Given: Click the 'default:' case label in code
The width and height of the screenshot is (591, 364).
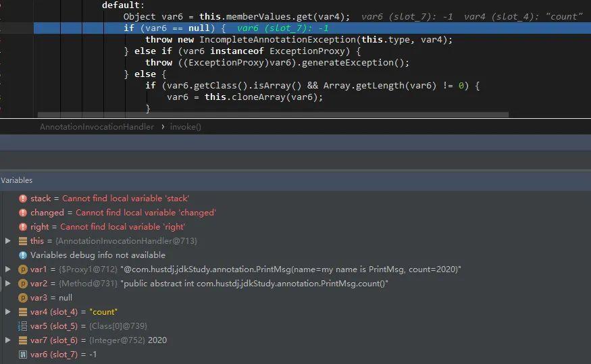Looking at the screenshot, I should tap(123, 5).
